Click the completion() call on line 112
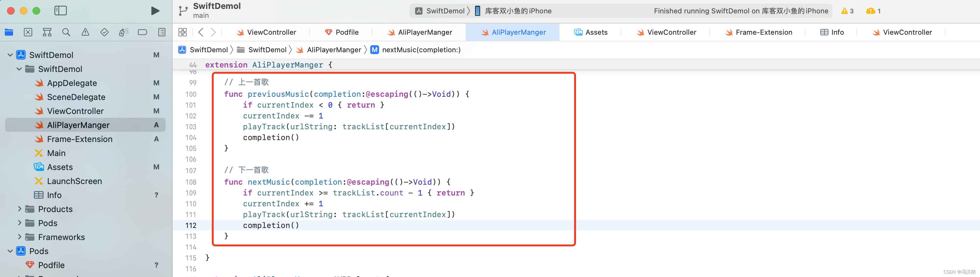This screenshot has width=980, height=277. (x=271, y=226)
